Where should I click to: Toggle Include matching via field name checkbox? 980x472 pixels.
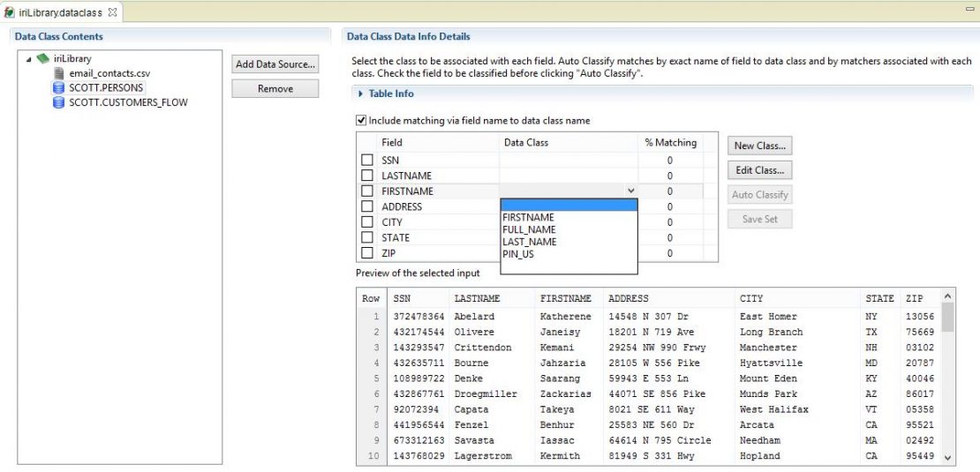[x=360, y=121]
